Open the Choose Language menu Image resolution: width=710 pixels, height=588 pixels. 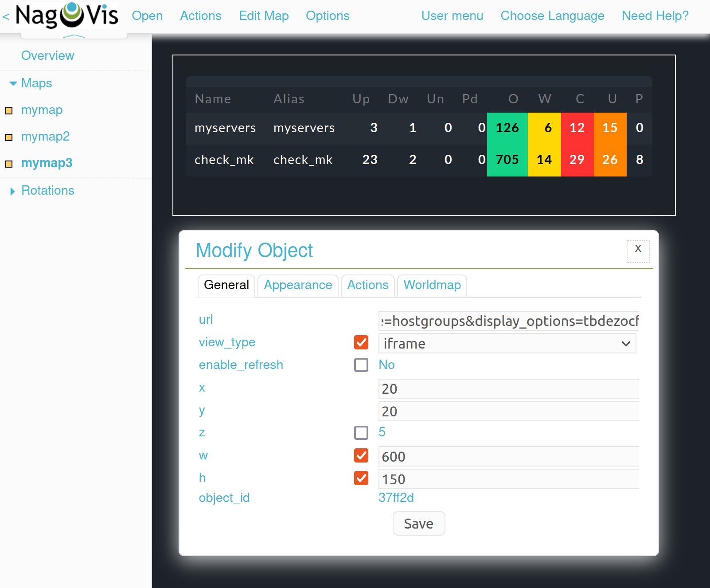552,16
